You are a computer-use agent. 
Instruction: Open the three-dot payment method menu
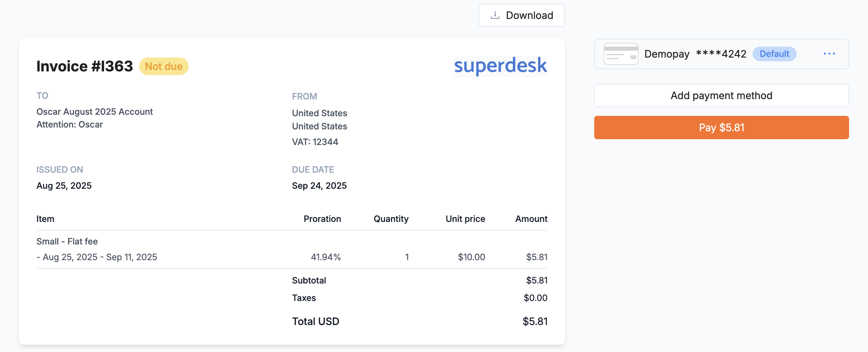tap(829, 54)
